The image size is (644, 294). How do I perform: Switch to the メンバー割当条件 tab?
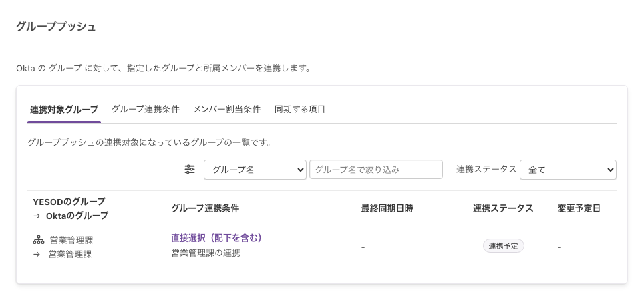coord(227,109)
